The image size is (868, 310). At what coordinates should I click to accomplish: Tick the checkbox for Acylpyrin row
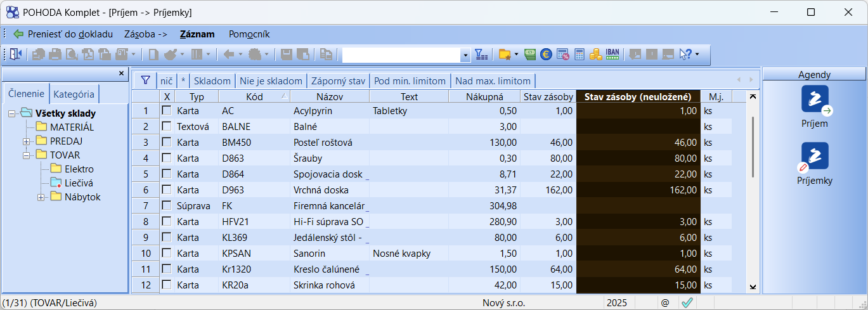(x=167, y=110)
